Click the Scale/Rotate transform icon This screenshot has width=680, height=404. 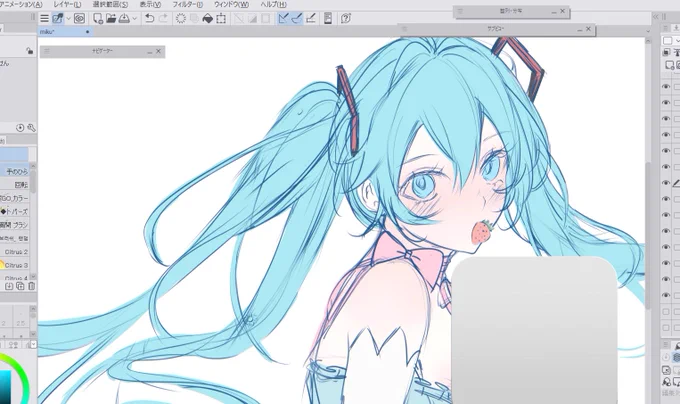coord(221,18)
